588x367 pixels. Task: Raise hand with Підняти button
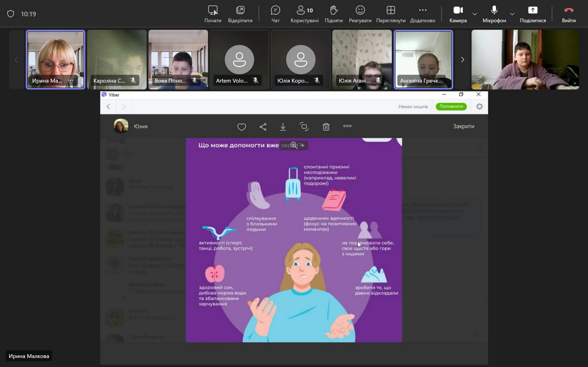334,14
